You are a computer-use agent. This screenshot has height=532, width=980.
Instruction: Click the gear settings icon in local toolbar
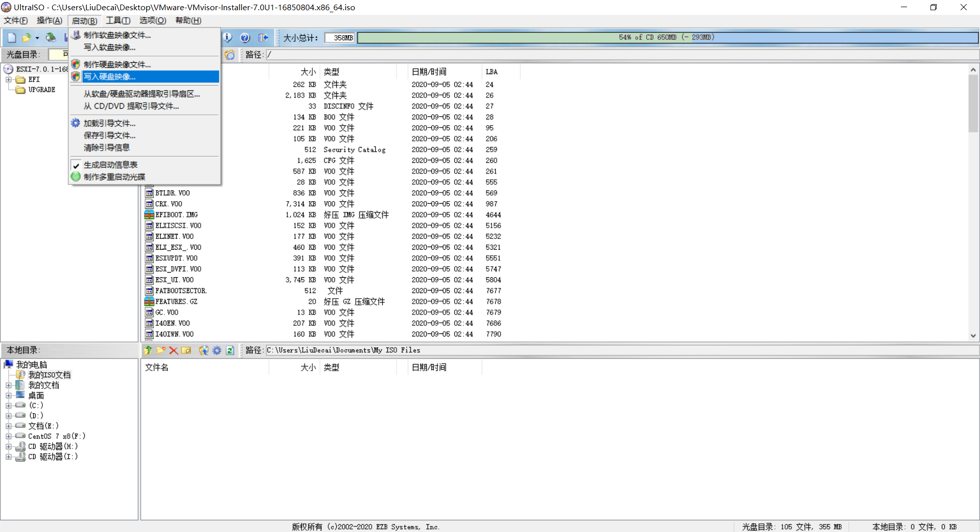point(217,350)
